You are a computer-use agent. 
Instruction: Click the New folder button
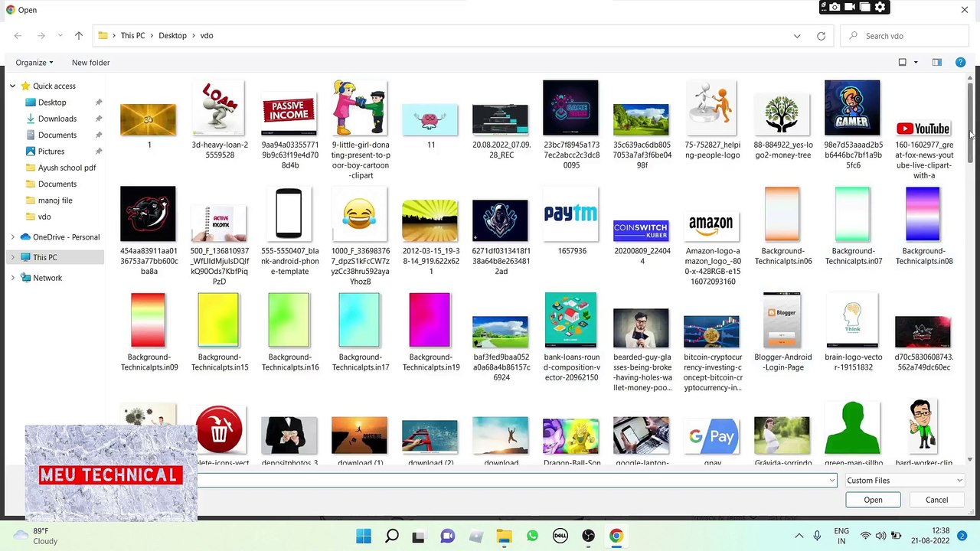[x=90, y=63]
